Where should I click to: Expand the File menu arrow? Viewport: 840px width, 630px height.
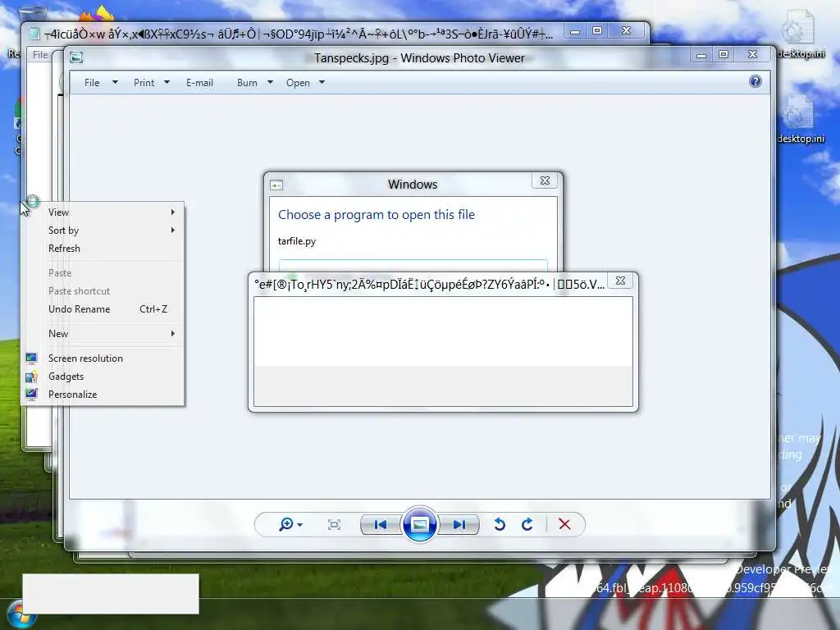coord(115,83)
